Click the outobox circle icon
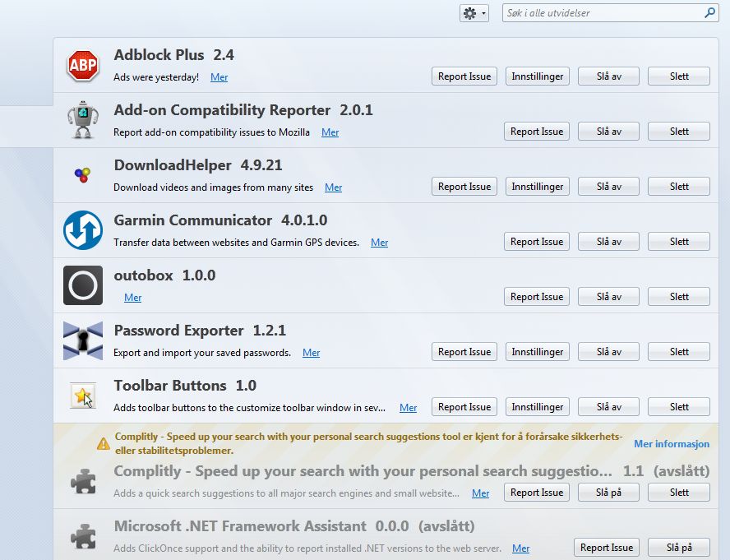 click(x=83, y=285)
